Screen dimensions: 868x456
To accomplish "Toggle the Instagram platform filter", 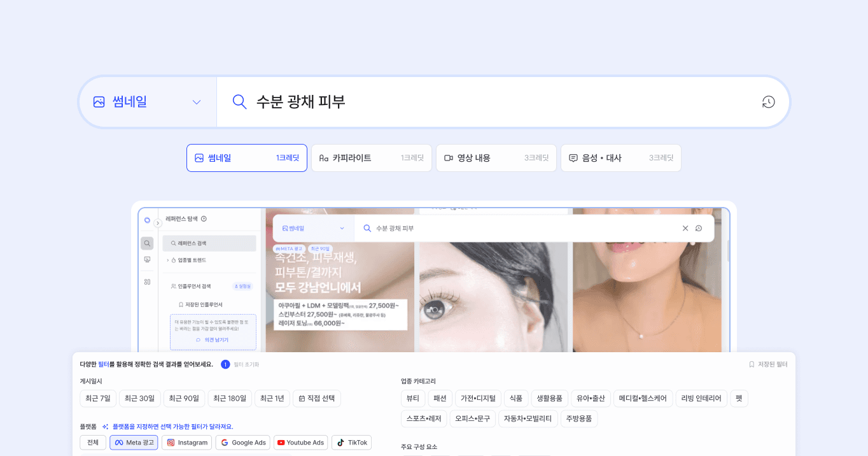I will (x=187, y=443).
